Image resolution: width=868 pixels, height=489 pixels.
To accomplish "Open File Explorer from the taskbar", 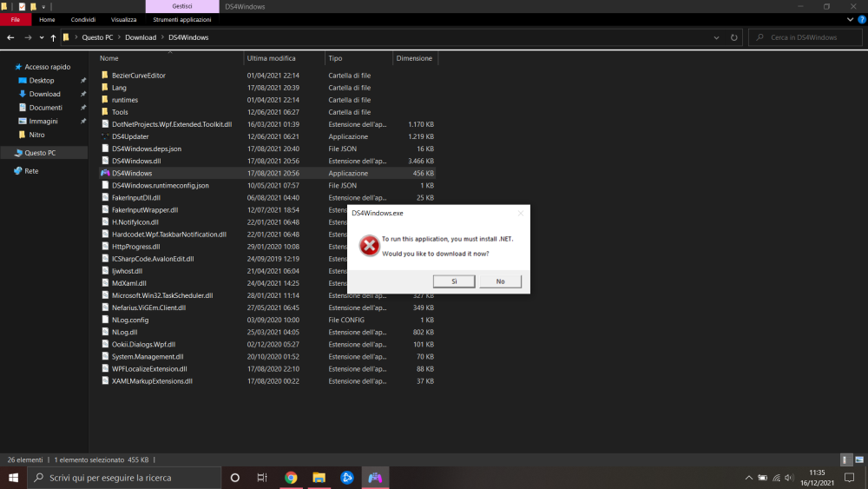I will (319, 478).
